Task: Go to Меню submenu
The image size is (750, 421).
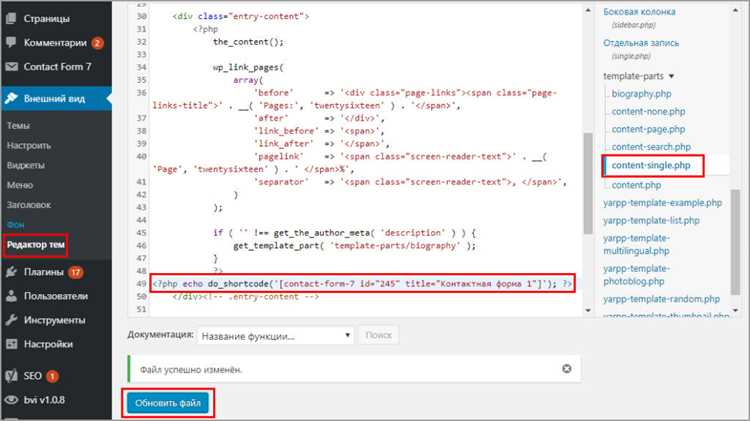Action: pos(20,185)
